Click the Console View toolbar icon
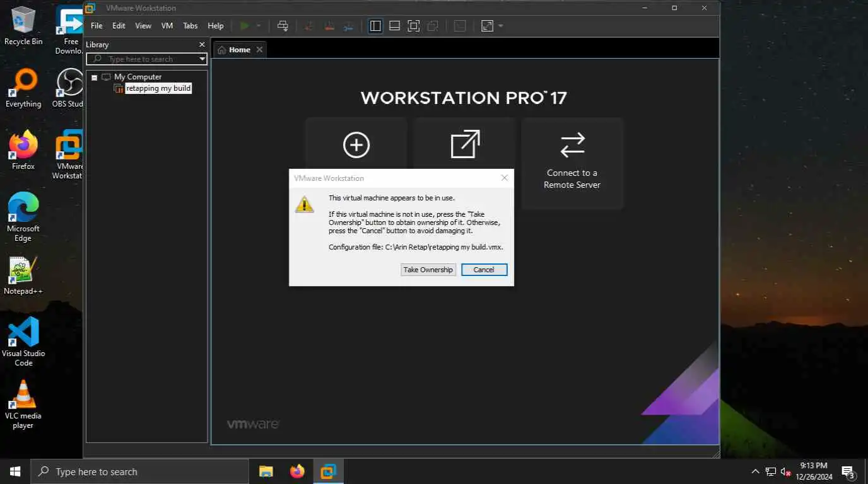This screenshot has width=868, height=484. pos(460,26)
